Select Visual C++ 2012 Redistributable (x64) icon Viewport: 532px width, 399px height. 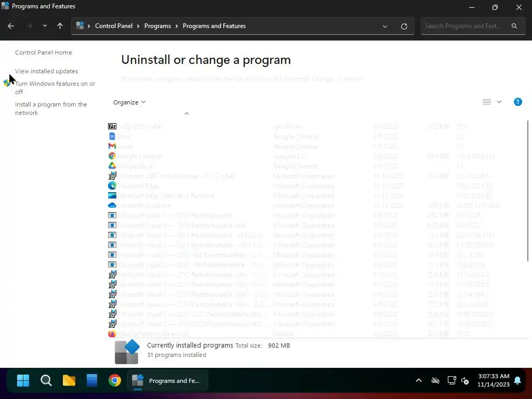(x=112, y=274)
